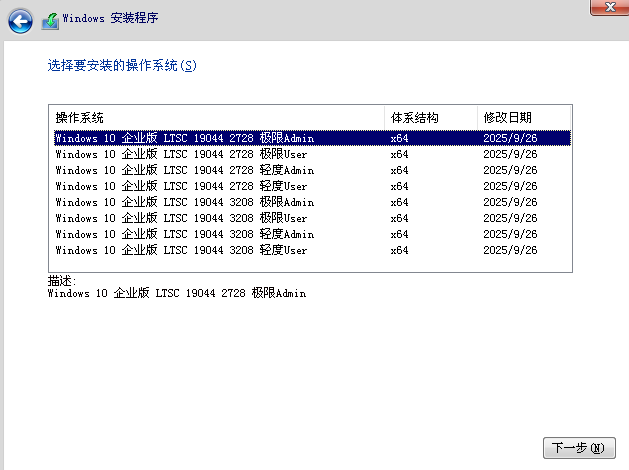Click empty space below the OS list rows
The height and width of the screenshot is (470, 629).
pyautogui.click(x=300, y=264)
